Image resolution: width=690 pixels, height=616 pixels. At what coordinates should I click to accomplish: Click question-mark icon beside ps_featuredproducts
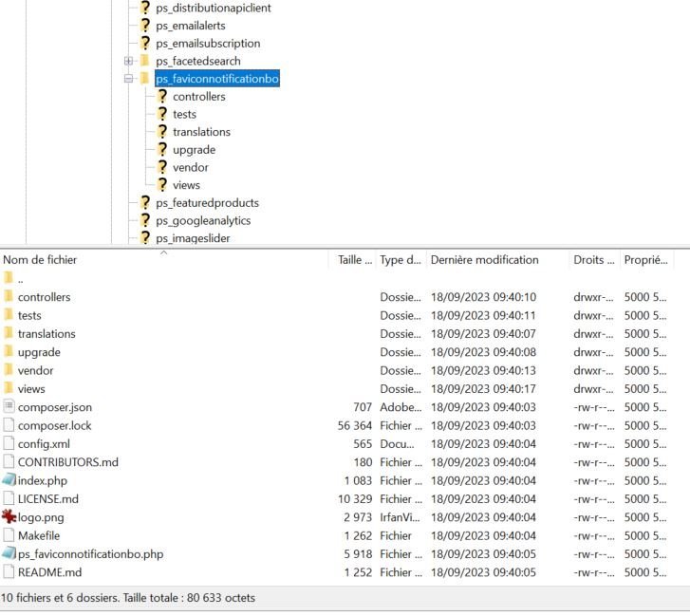[x=145, y=202]
